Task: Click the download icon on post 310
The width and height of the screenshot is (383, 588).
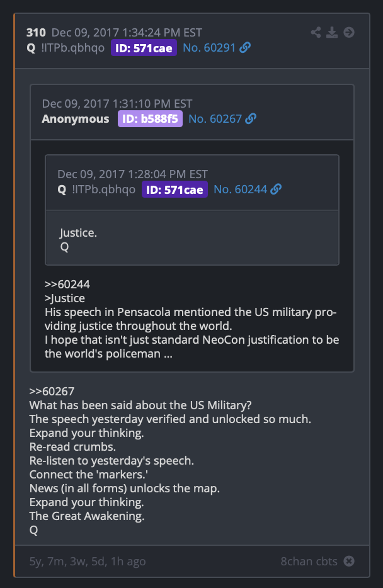Action: coord(332,32)
